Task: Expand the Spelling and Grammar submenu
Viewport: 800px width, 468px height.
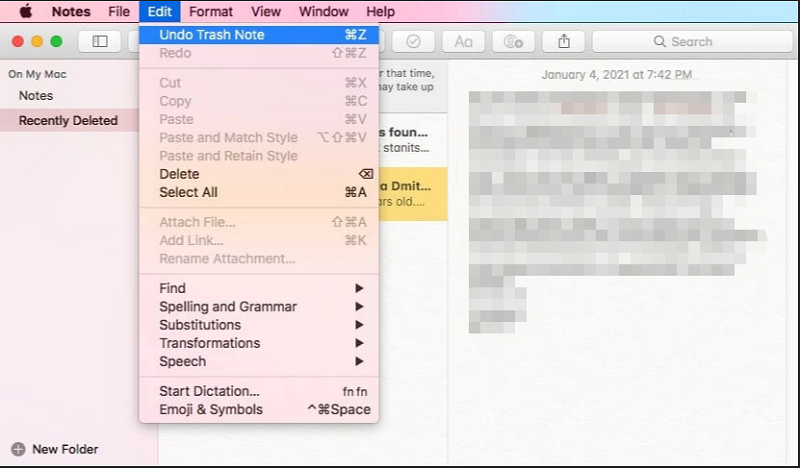Action: coord(259,307)
